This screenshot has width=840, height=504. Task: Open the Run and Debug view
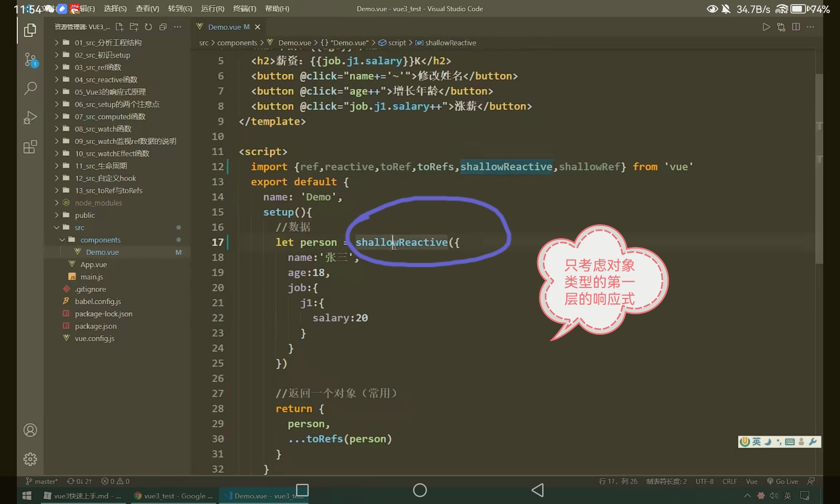(x=30, y=118)
